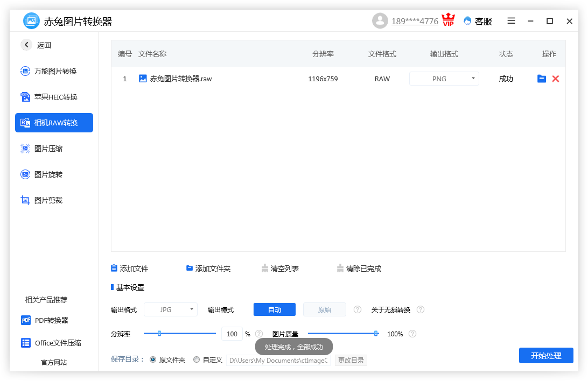
Task: Open the output folder for 赤兔图片转换器.raw
Action: tap(542, 79)
